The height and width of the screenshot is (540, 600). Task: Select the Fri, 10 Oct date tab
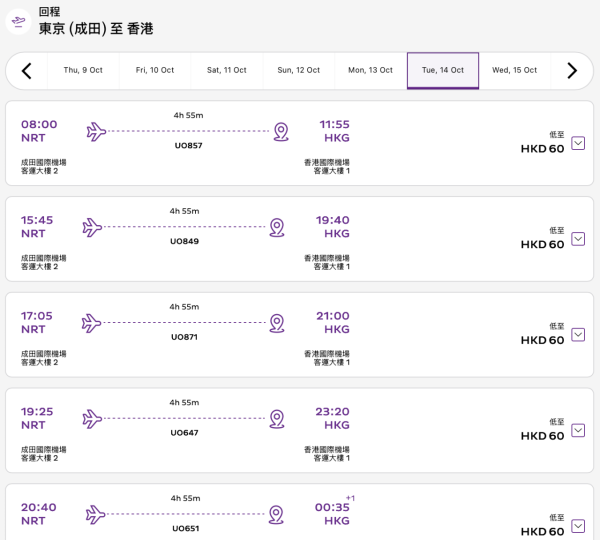pos(155,70)
